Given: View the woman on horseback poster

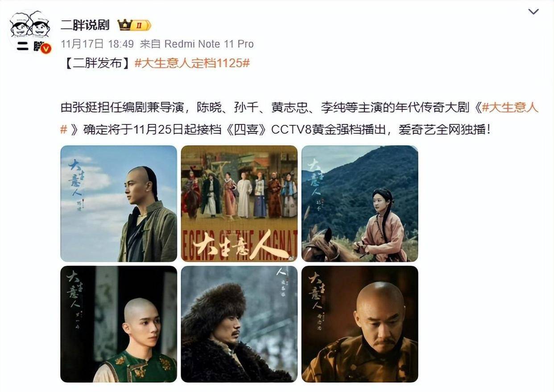Looking at the screenshot, I should [x=360, y=203].
